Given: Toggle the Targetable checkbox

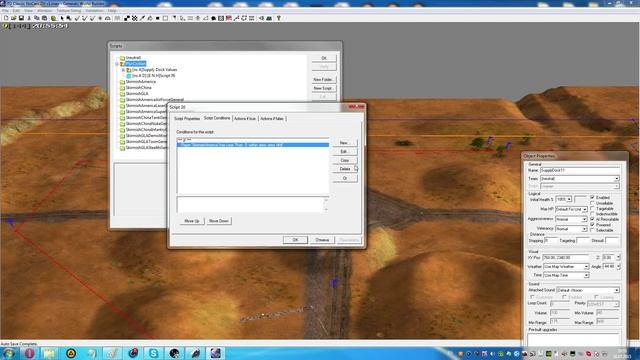Looking at the screenshot, I should tap(592, 208).
